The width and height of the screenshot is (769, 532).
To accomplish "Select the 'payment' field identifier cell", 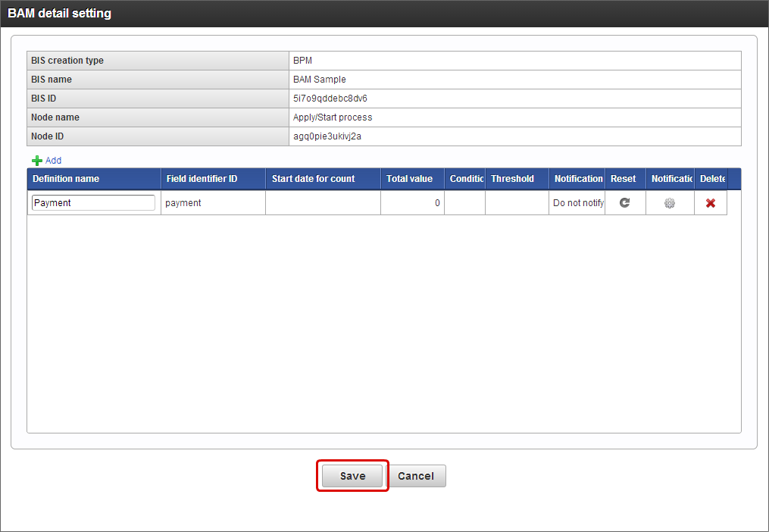I will pos(214,202).
